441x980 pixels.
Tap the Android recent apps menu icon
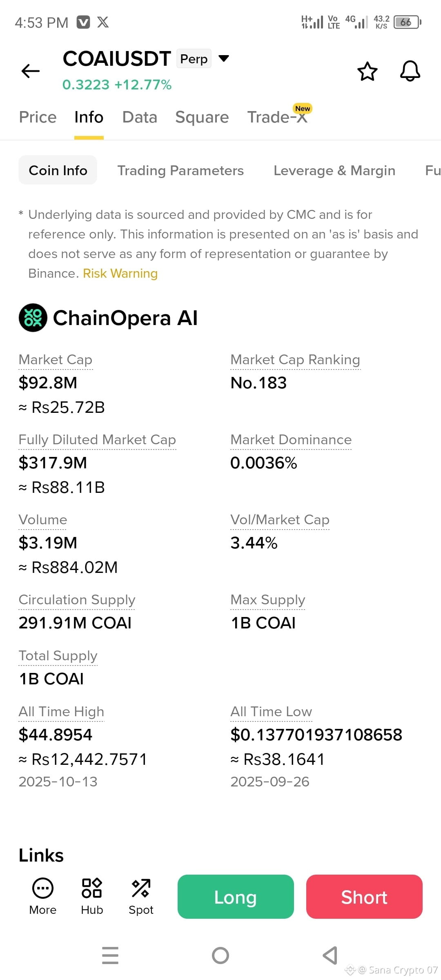point(110,955)
